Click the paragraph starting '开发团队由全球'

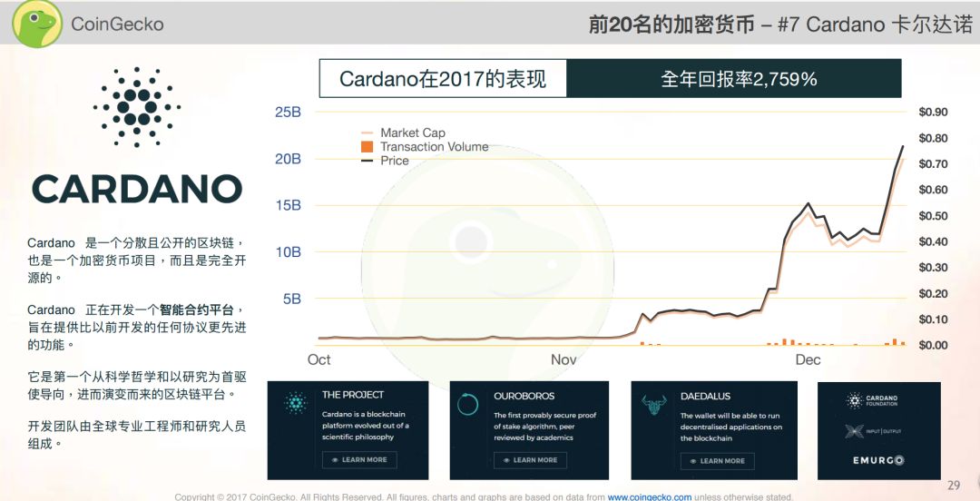tap(136, 435)
